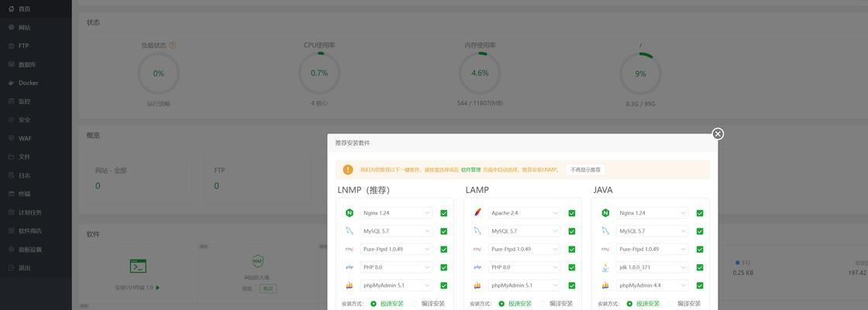
Task: Click the disk usage 9% gauge
Action: (x=640, y=73)
